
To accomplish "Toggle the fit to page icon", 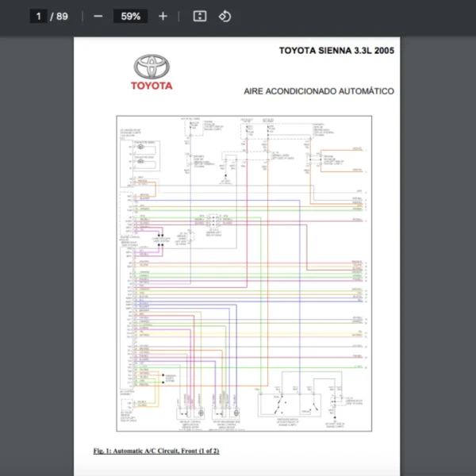I will 200,16.
